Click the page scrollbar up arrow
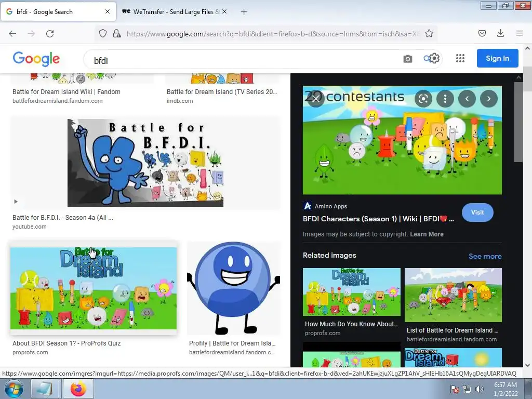 [x=527, y=48]
